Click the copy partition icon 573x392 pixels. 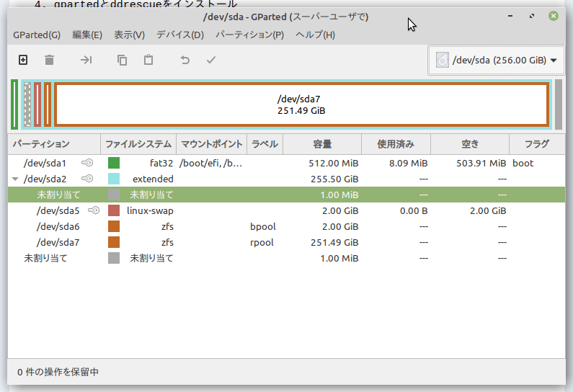[x=122, y=60]
